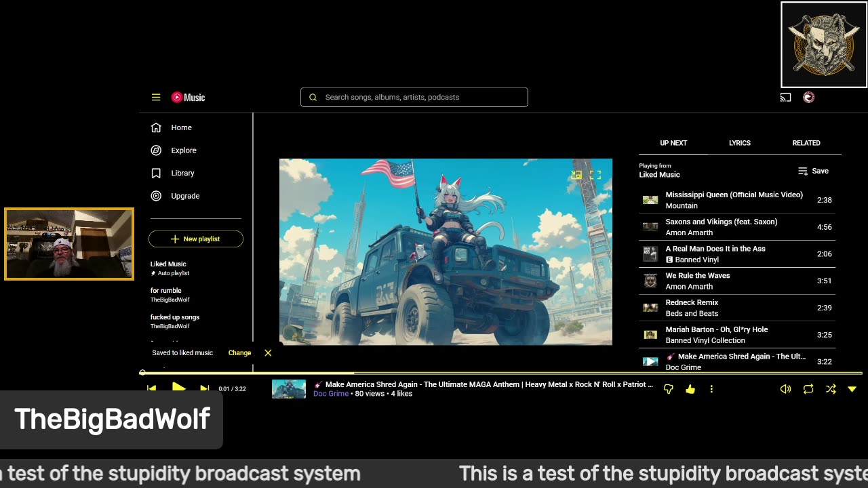Open the 'for rumble' playlist
This screenshot has width=868, height=488.
coord(195,295)
